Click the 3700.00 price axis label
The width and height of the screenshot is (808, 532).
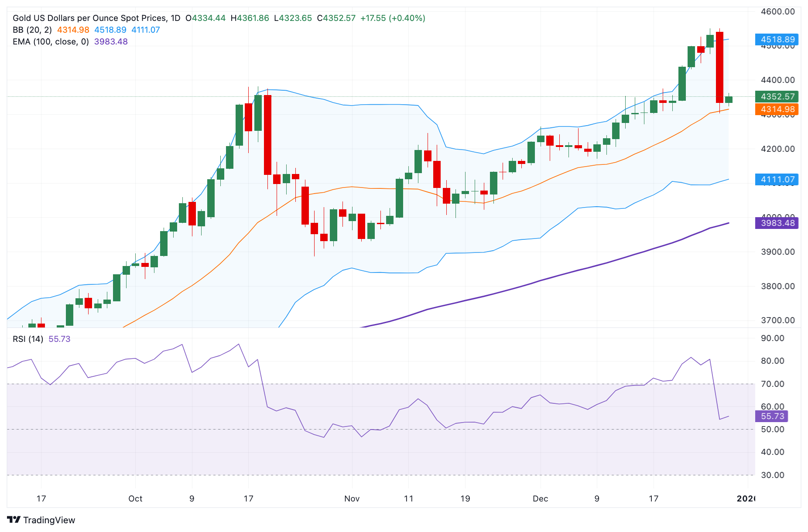pos(777,320)
